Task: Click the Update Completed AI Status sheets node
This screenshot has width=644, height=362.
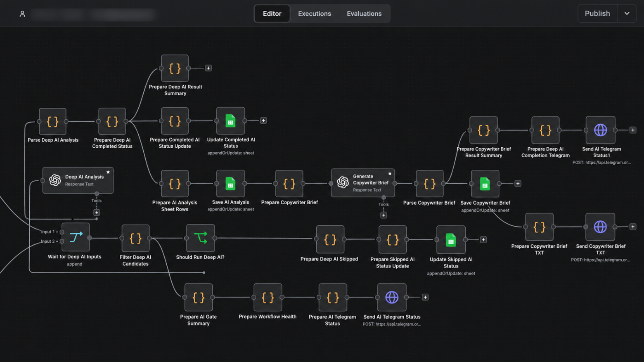Action: point(230,121)
